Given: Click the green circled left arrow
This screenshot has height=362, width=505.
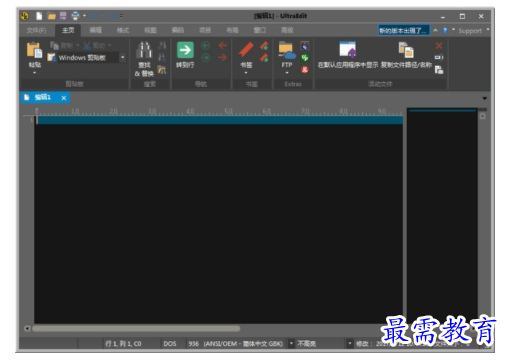Looking at the screenshot, I should [206, 46].
